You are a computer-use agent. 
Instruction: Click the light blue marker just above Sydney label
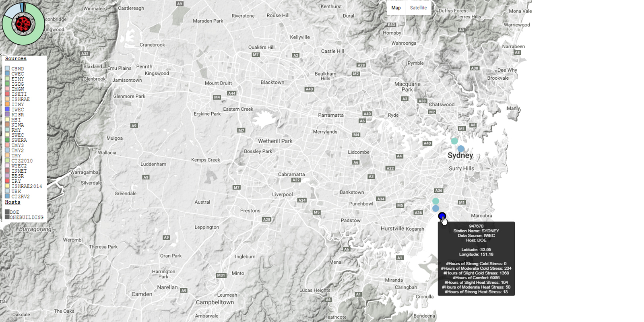(460, 149)
